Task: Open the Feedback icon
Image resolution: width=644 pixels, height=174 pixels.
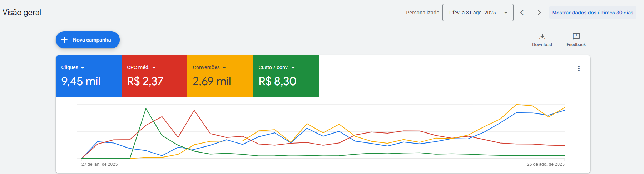Action: 576,37
